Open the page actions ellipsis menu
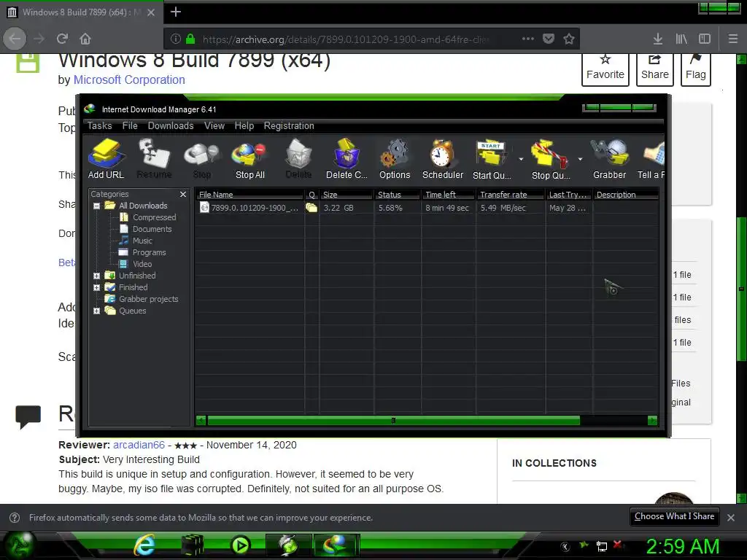This screenshot has width=747, height=560. coord(528,39)
